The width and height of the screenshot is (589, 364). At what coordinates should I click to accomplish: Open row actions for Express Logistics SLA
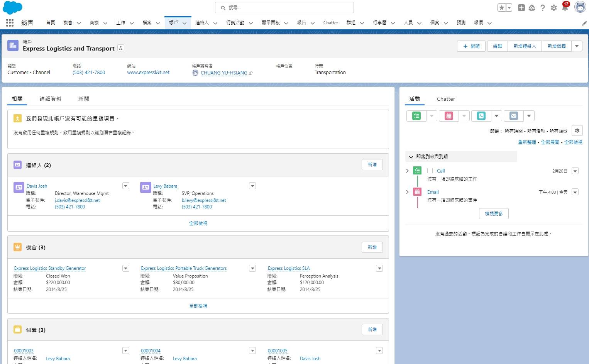379,268
